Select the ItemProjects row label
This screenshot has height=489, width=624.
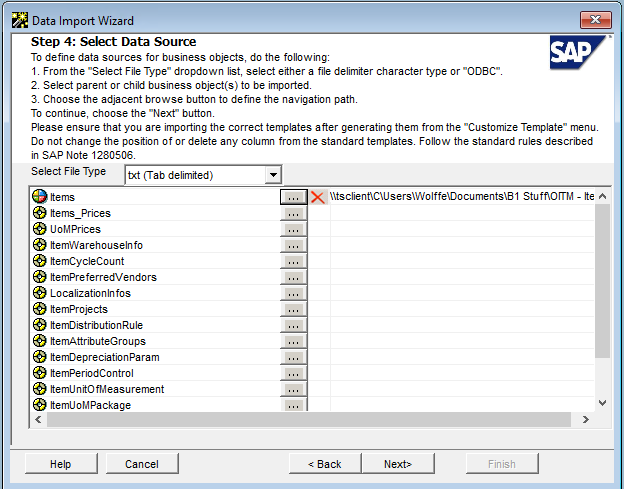coord(79,310)
